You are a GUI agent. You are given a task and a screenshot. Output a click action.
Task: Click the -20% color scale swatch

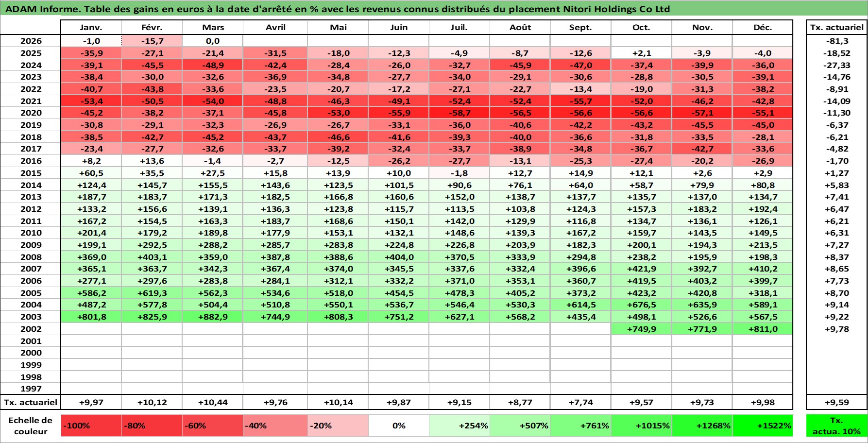(x=338, y=426)
